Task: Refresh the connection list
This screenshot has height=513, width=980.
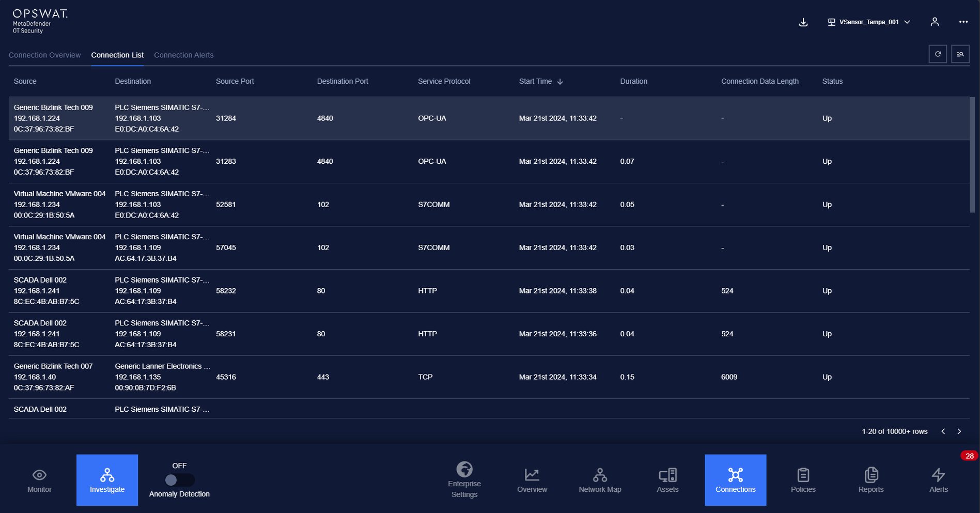Action: [x=938, y=54]
